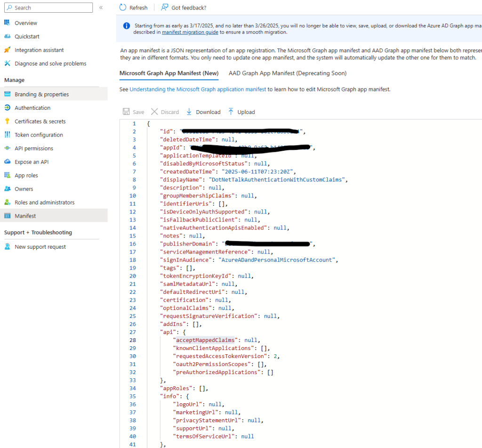The height and width of the screenshot is (448, 482).
Task: Focus the sidebar Search field
Action: click(48, 8)
